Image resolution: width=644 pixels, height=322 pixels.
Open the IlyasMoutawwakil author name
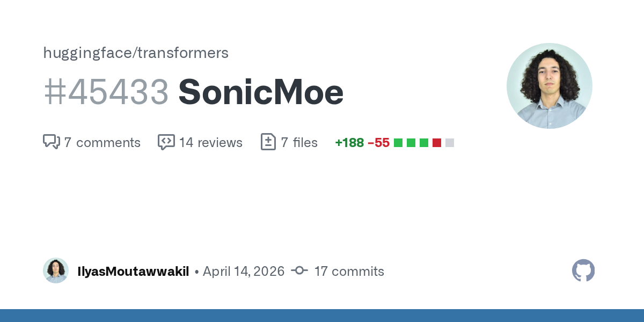[x=133, y=272]
